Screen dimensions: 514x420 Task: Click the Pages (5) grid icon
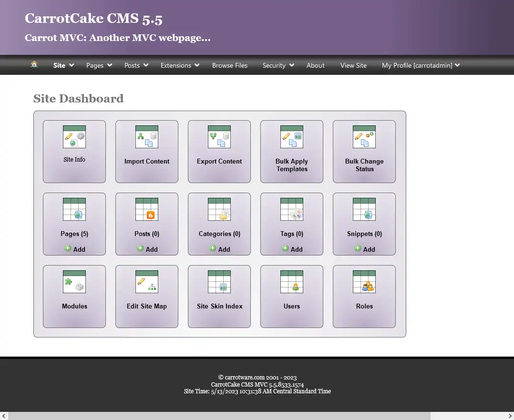[x=74, y=209]
